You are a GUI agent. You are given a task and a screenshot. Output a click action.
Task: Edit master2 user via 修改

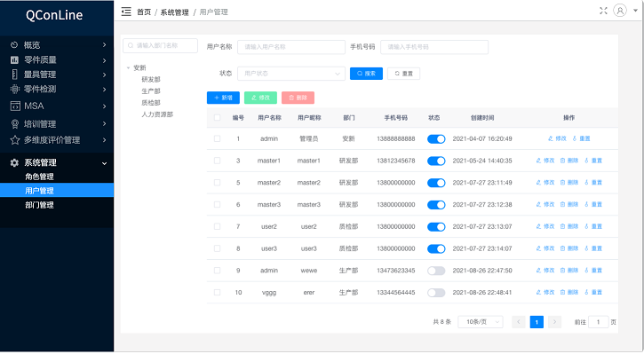pos(545,183)
